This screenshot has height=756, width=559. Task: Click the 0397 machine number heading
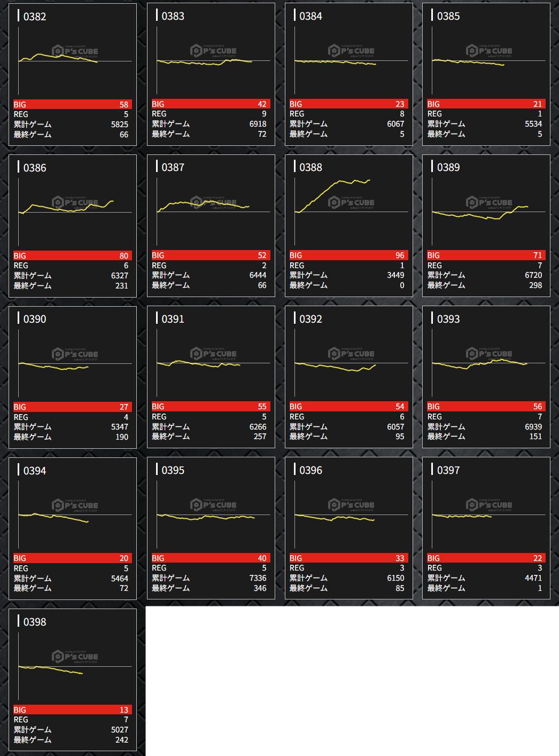click(448, 470)
